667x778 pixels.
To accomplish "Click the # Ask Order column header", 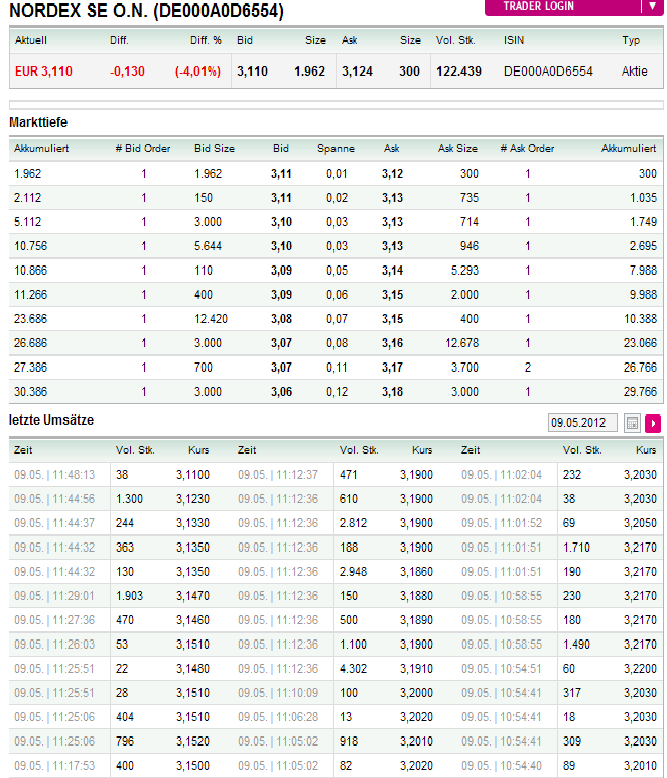I will 527,148.
